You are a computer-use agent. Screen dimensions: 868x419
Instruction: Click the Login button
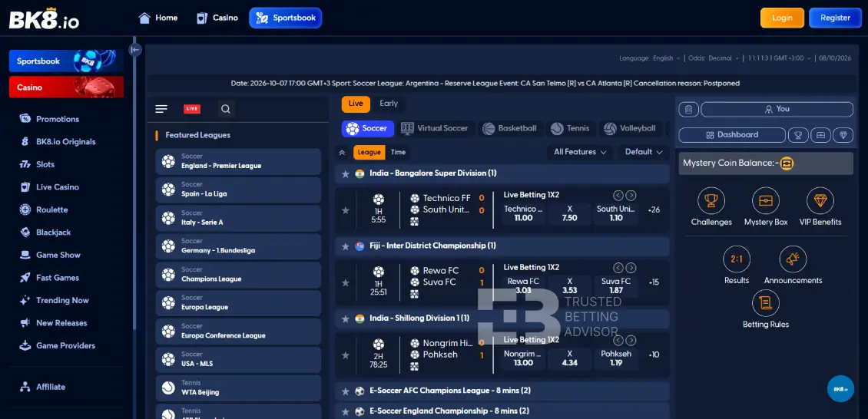782,18
